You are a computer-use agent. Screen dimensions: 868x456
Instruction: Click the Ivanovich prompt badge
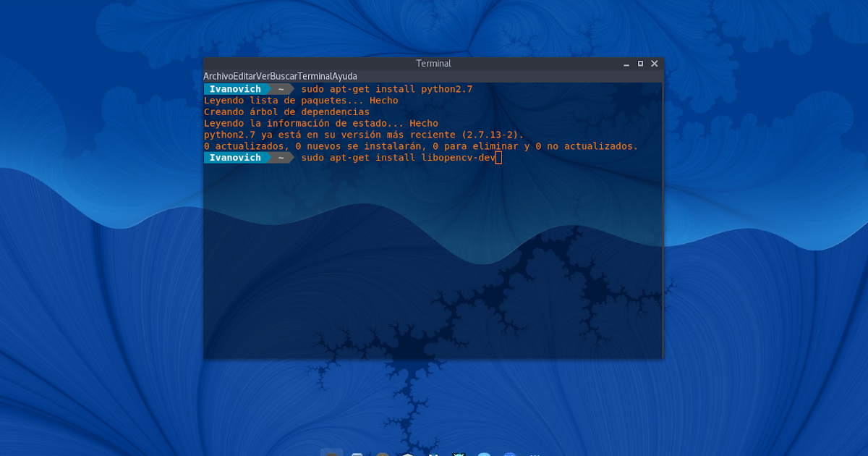tap(236, 157)
